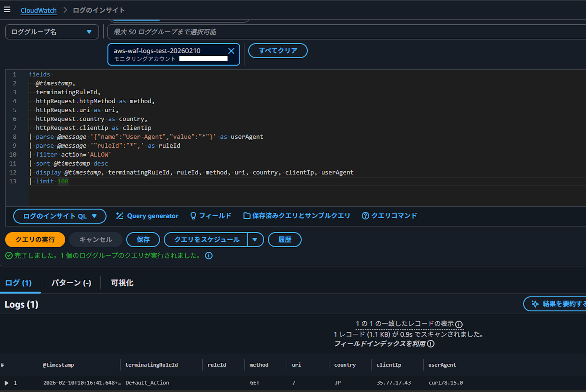Remove the aws-waf-logs-test-20260210 log group chip
This screenshot has height=392, width=586.
231,51
